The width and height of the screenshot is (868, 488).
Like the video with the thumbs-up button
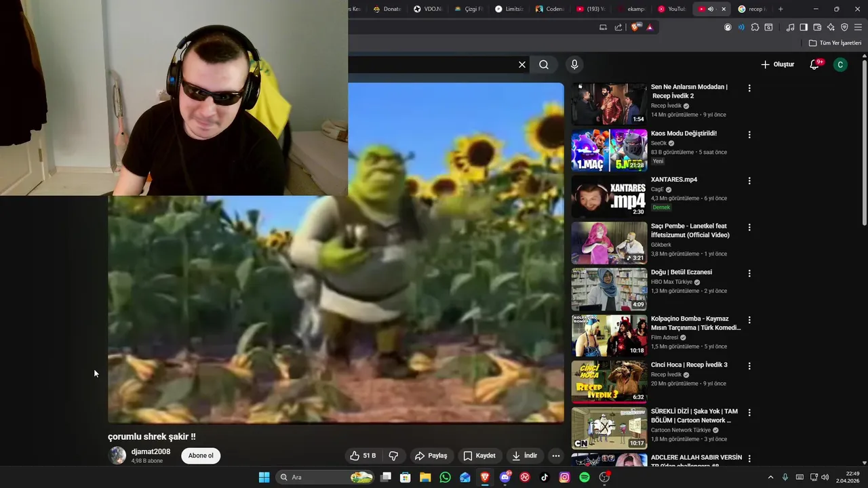click(x=363, y=455)
